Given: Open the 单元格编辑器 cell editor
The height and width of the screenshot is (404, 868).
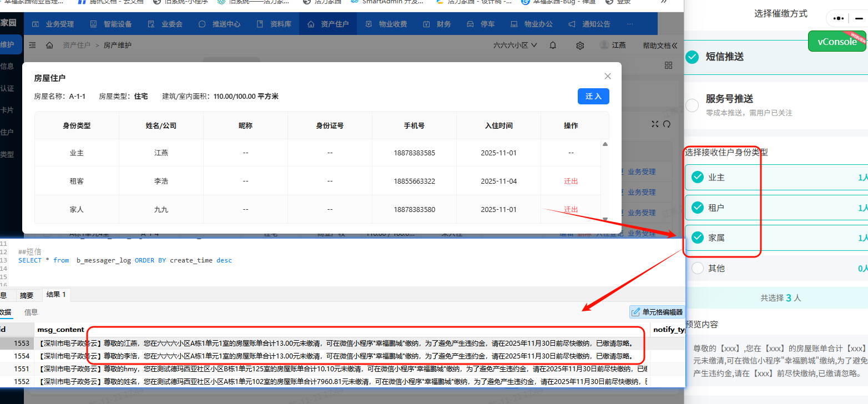Looking at the screenshot, I should [x=657, y=312].
